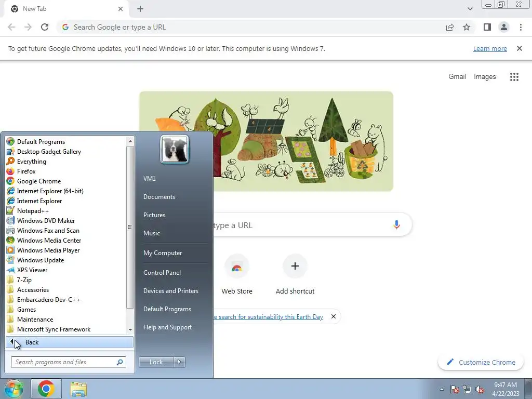Viewport: 532px width, 399px height.
Task: Open the Google apps grid
Action: point(514,77)
